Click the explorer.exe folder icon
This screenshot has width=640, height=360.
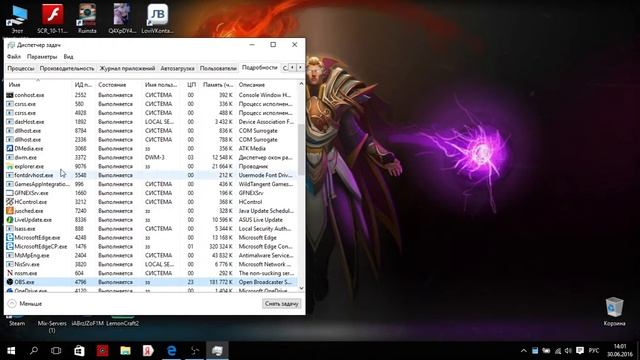10,166
